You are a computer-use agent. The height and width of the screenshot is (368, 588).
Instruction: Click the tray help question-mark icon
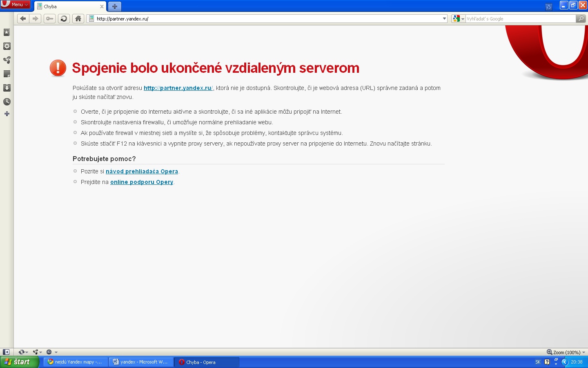click(x=547, y=362)
